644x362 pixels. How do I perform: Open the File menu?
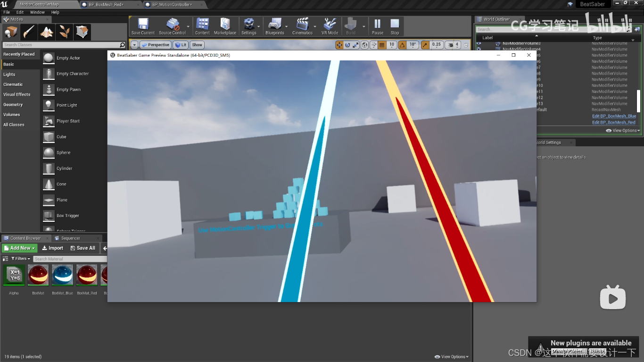[7, 12]
